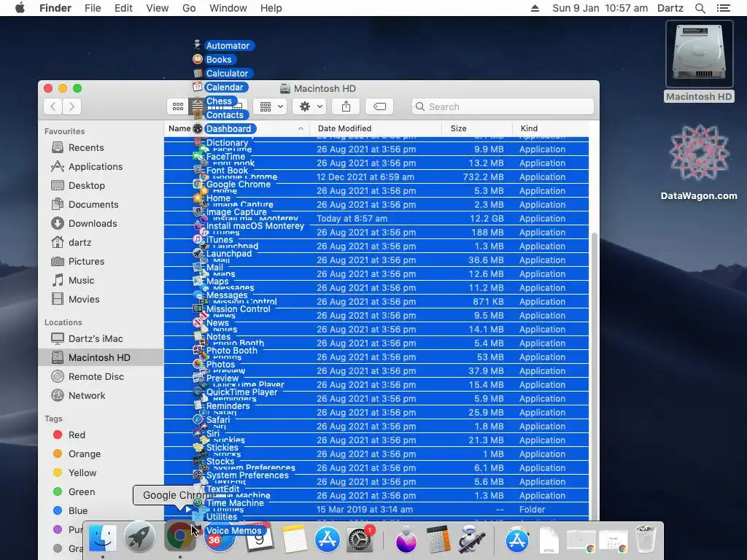Open the File menu

tap(93, 8)
